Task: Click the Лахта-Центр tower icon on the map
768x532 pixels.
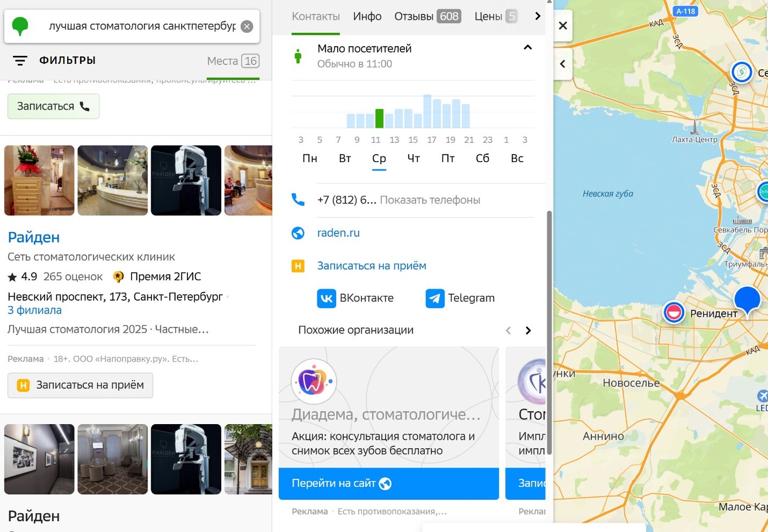Action: pos(695,127)
